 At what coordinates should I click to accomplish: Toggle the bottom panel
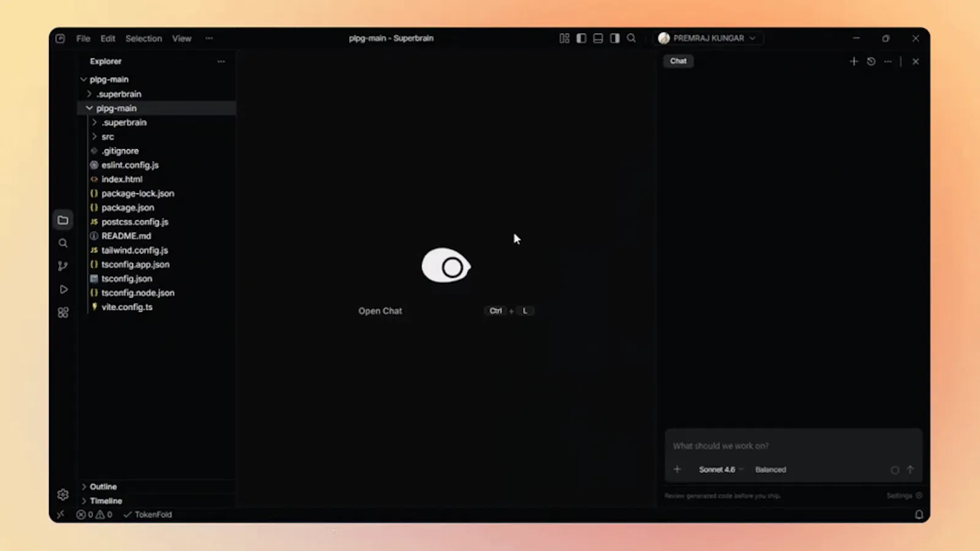click(598, 38)
